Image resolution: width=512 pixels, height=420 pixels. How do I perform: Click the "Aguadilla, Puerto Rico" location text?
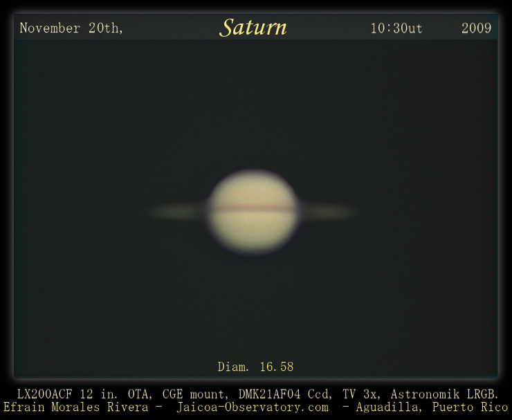(432, 408)
